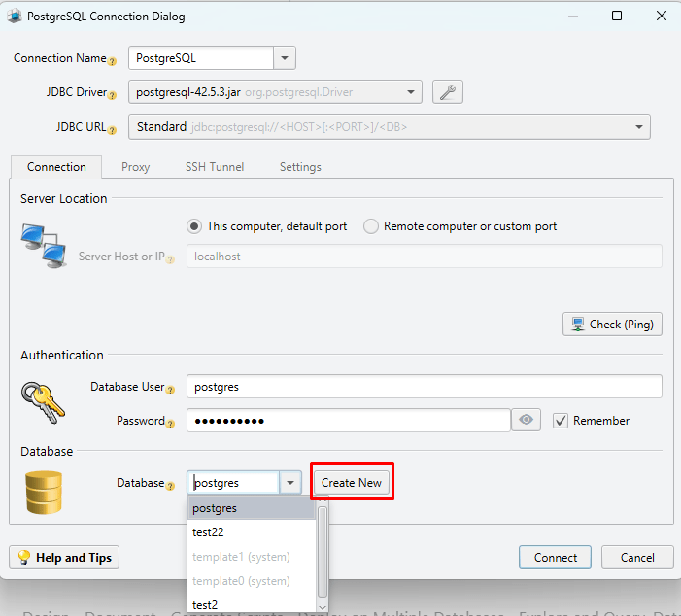Click help icon next to Connection Name
This screenshot has height=616, width=681.
(x=112, y=61)
